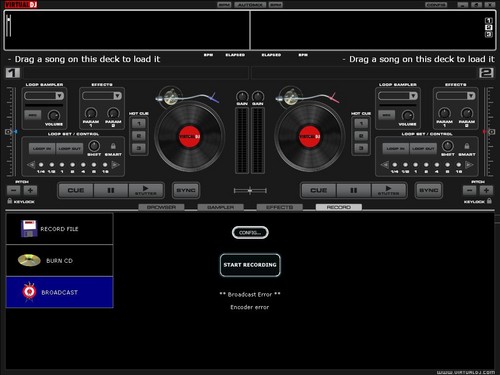This screenshot has height=375, width=500.
Task: Click deck 2 hot cue 3
Action: pyautogui.click(x=361, y=148)
